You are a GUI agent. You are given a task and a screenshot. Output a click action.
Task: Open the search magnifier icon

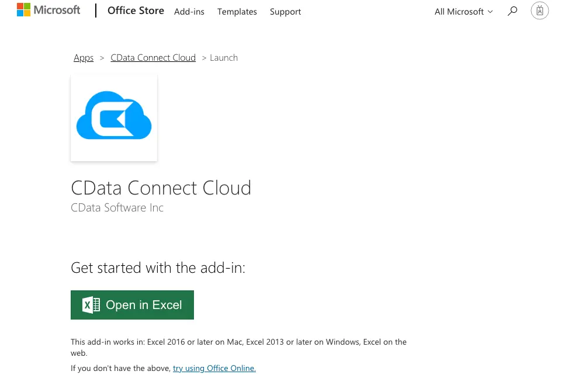pos(512,11)
